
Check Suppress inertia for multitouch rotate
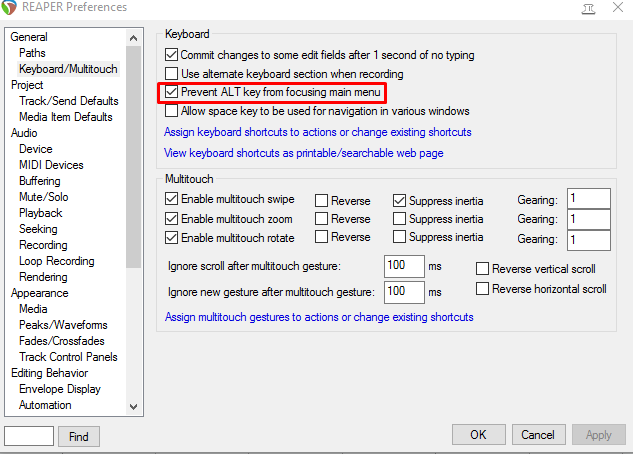pyautogui.click(x=399, y=236)
